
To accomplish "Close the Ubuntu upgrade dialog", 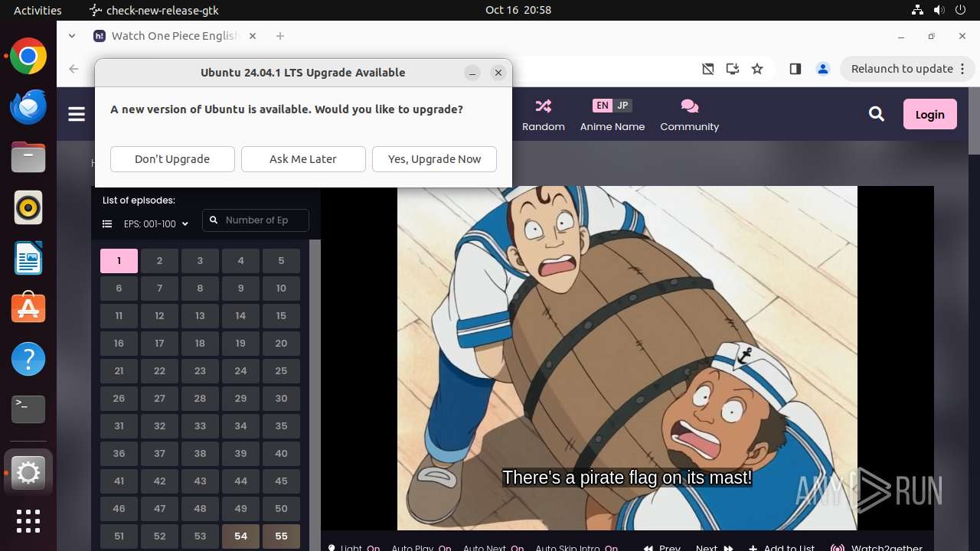I will (x=498, y=73).
